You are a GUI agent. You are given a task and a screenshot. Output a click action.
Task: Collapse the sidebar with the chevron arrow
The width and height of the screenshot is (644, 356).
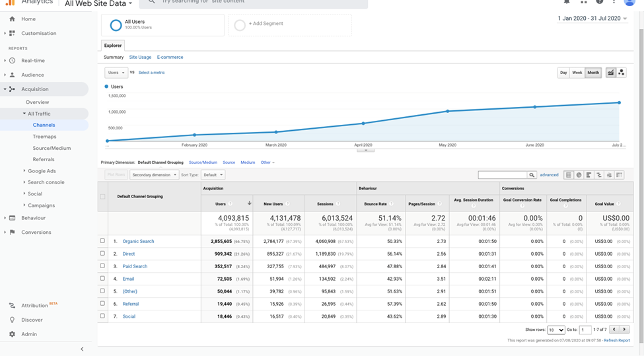[x=82, y=349]
